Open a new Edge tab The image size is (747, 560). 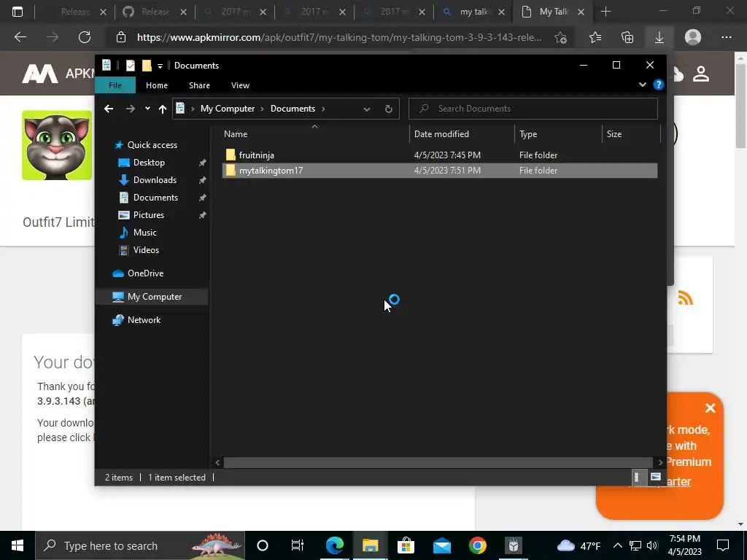point(605,12)
